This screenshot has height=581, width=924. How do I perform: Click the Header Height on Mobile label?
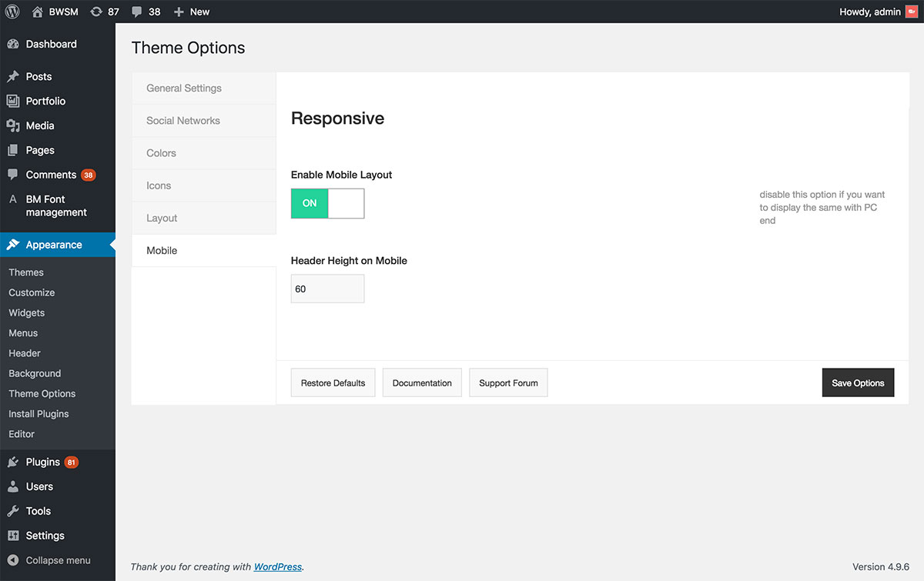click(349, 261)
